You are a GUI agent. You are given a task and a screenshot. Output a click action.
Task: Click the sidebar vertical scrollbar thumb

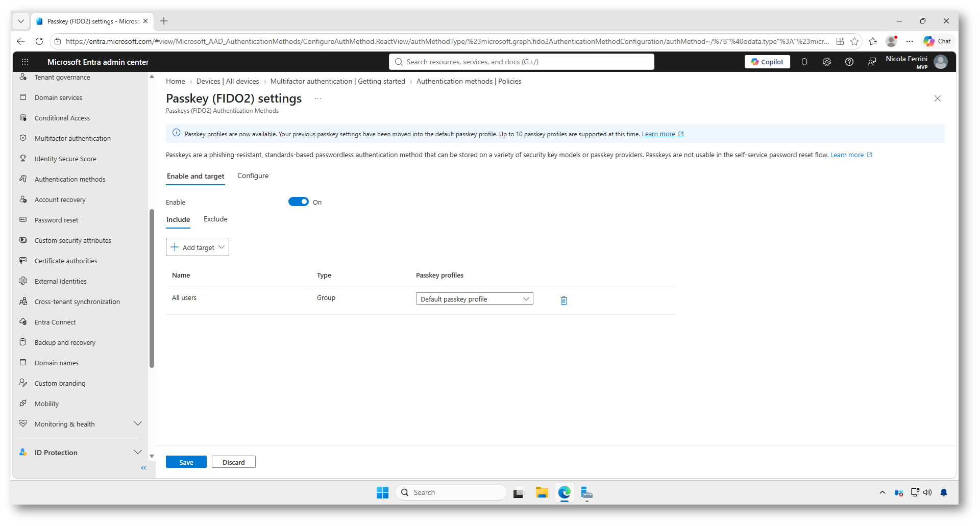click(152, 288)
